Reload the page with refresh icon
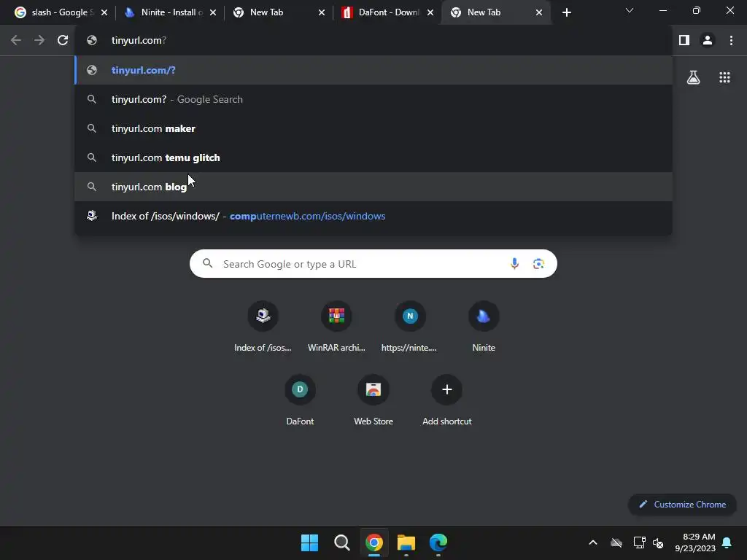 63,41
